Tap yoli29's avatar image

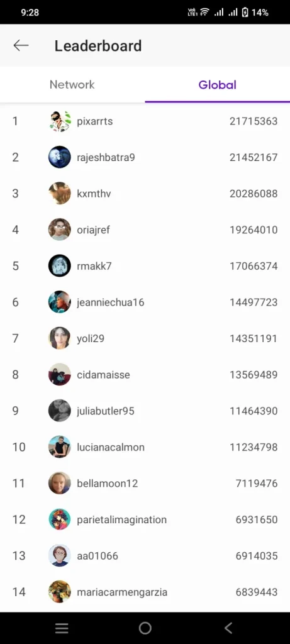tap(60, 338)
